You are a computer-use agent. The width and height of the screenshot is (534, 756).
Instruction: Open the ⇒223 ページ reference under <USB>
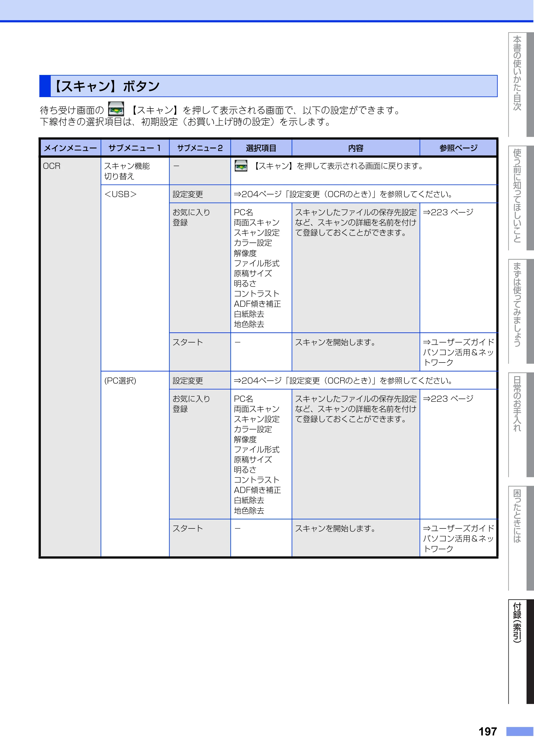(x=448, y=212)
